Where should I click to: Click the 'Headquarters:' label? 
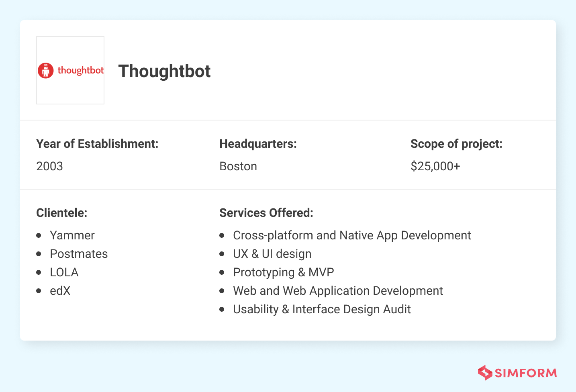258,144
